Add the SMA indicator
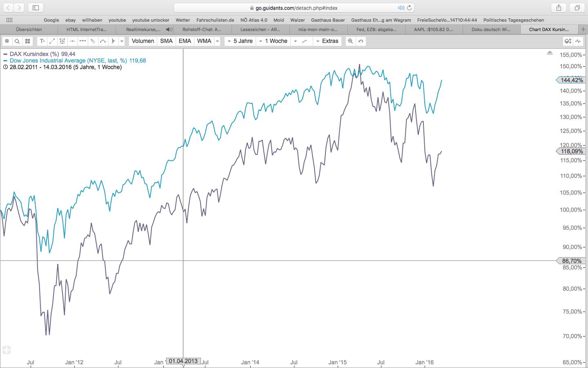The width and height of the screenshot is (588, 368). coord(167,41)
